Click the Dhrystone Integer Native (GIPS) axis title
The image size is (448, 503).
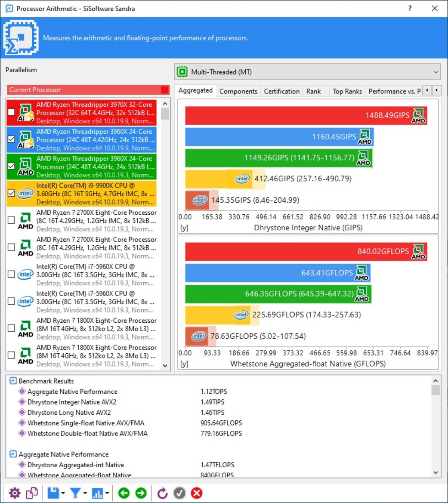(x=308, y=228)
